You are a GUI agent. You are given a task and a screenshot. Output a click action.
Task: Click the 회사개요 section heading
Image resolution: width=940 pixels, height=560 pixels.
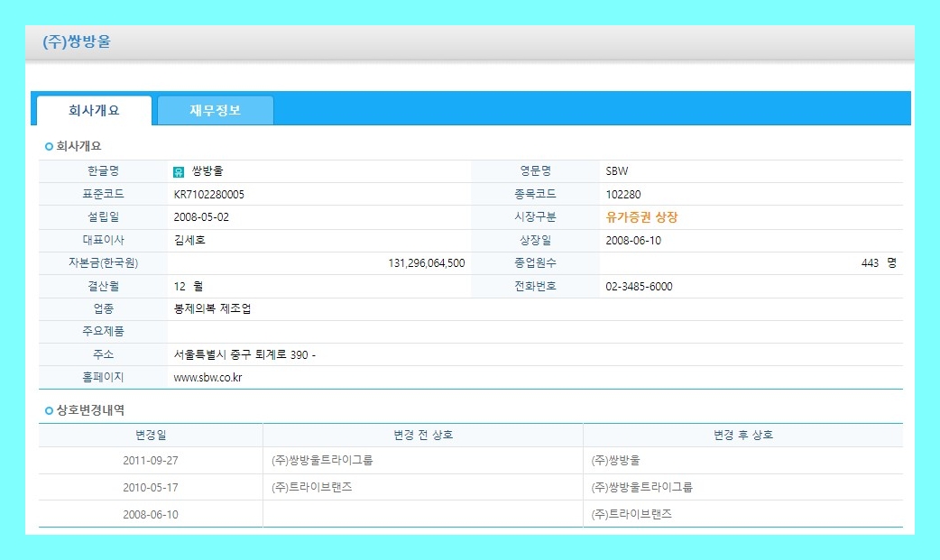pyautogui.click(x=78, y=146)
